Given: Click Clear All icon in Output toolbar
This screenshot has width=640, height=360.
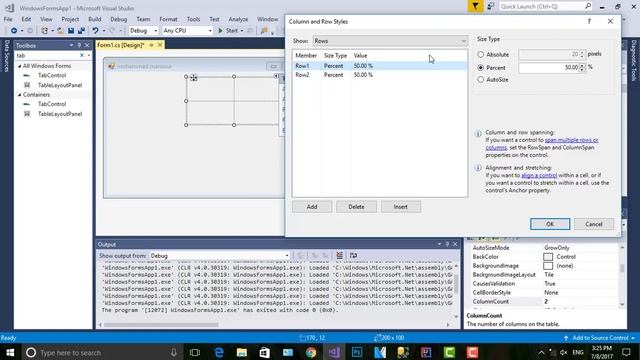Looking at the screenshot, I should point(339,256).
